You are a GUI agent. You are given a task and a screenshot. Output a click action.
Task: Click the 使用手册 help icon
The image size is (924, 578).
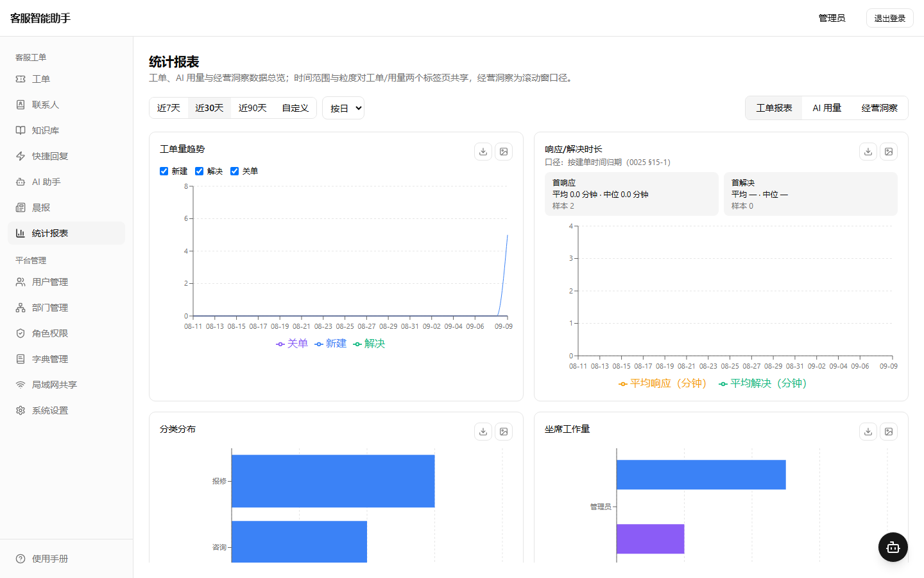tap(21, 559)
